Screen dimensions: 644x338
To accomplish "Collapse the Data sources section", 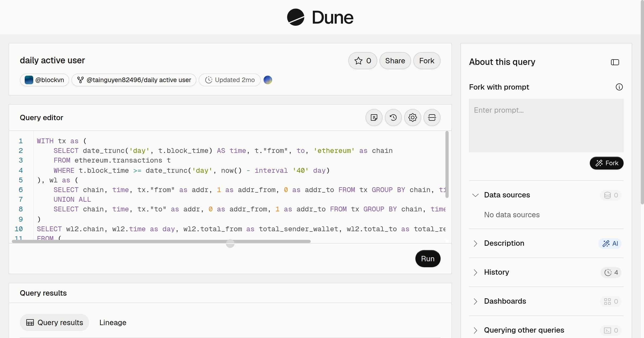I will point(475,195).
